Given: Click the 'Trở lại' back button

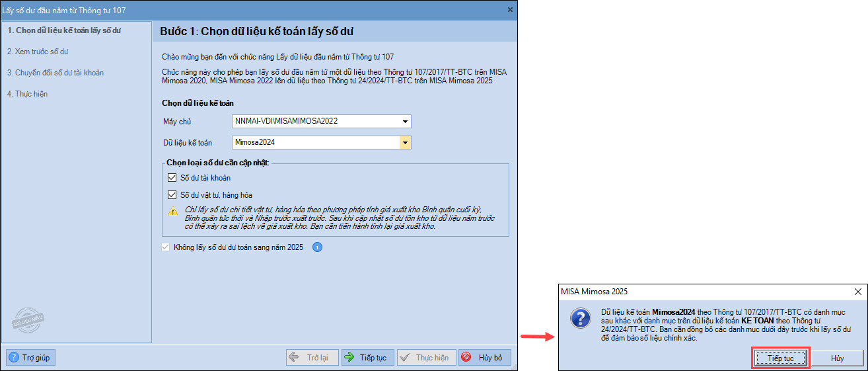Looking at the screenshot, I should [x=312, y=358].
